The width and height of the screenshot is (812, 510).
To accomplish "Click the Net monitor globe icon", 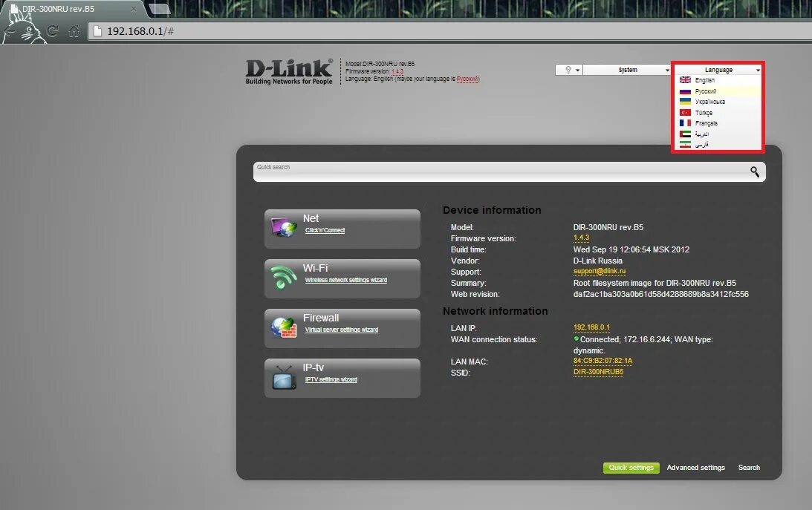I will pos(283,227).
